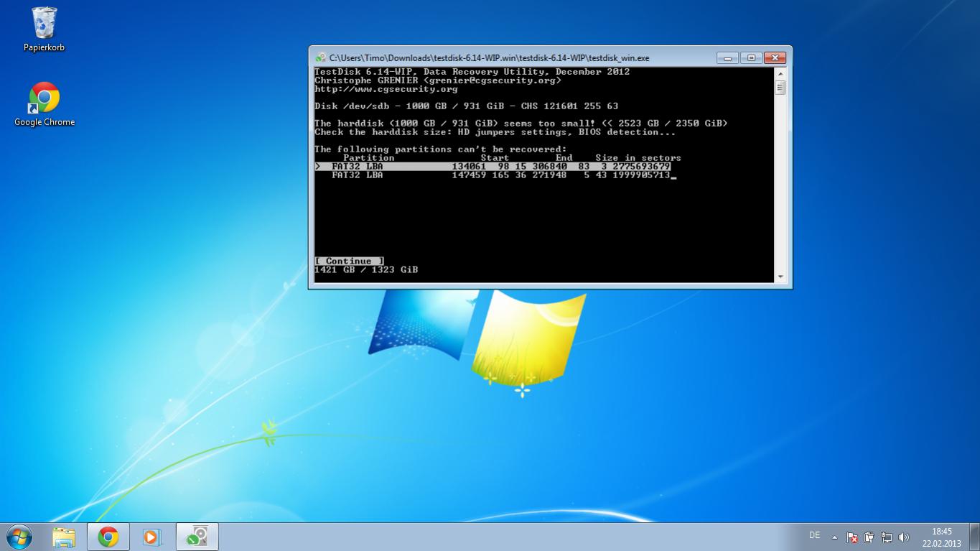The width and height of the screenshot is (980, 551).
Task: Open the Windows Start menu
Action: [19, 537]
